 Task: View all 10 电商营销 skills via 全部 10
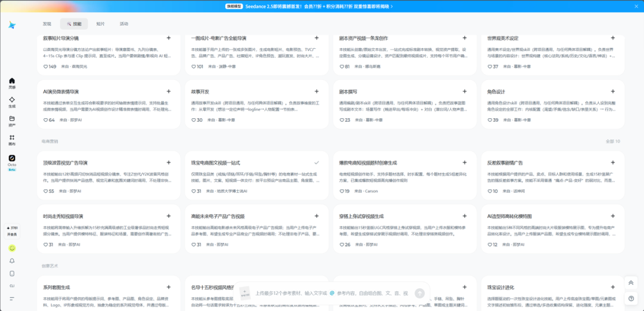coord(613,141)
